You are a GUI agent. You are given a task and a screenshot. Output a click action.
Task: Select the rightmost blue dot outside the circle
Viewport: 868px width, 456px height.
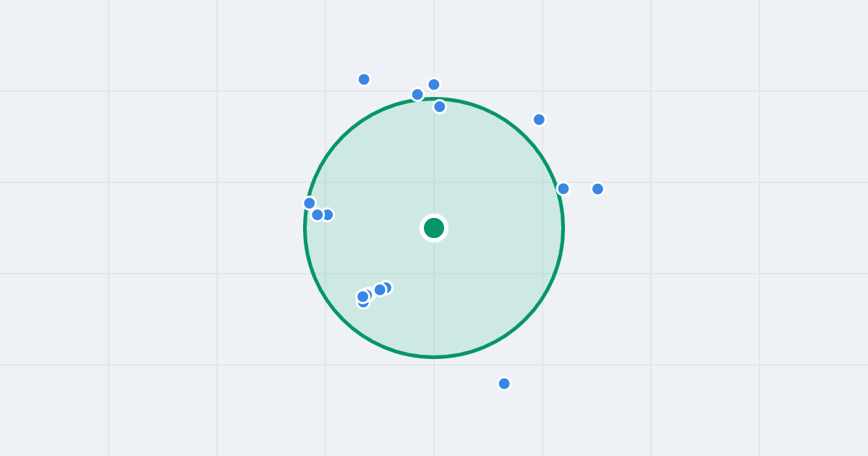click(597, 189)
